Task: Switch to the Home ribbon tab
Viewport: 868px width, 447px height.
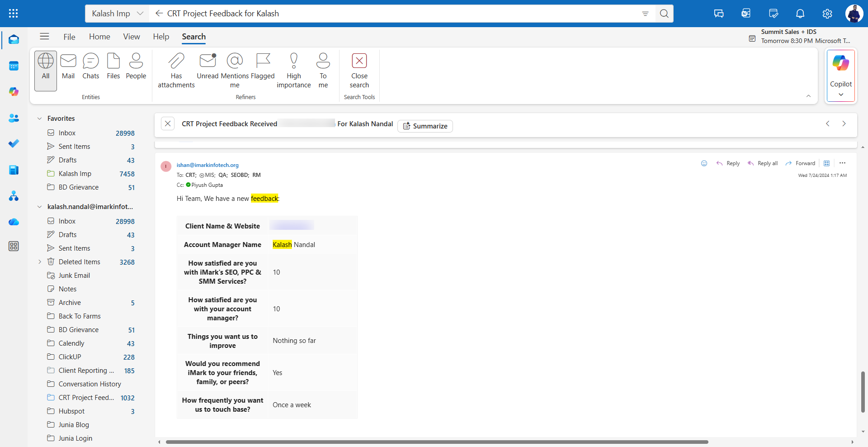Action: coord(99,37)
